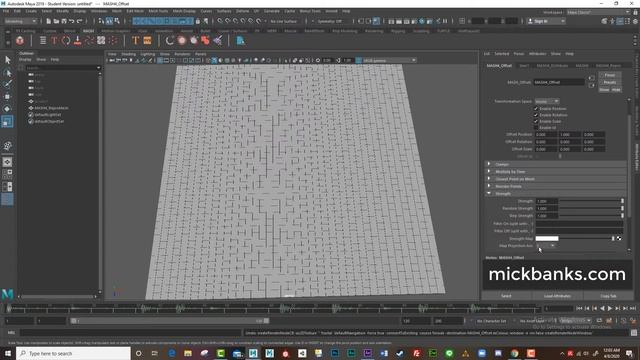Open the viewport color space dropdown
The width and height of the screenshot is (640, 360).
click(x=389, y=60)
